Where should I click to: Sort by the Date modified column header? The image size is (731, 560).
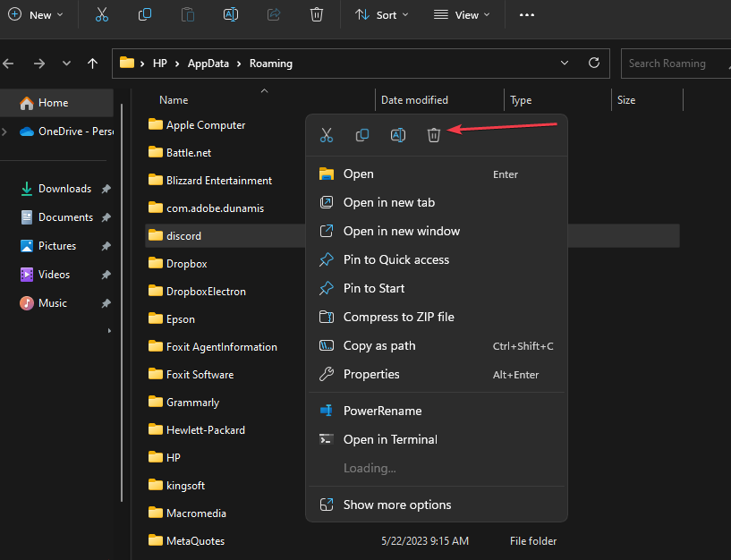click(414, 100)
